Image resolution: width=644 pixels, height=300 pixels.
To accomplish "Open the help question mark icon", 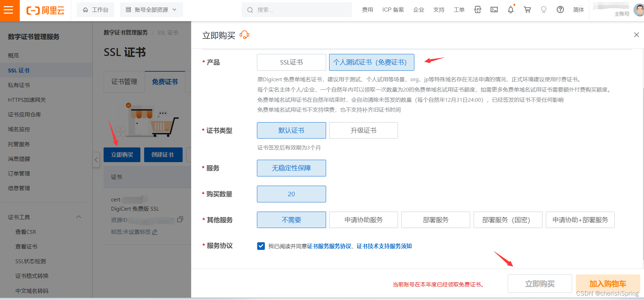I will click(x=560, y=10).
